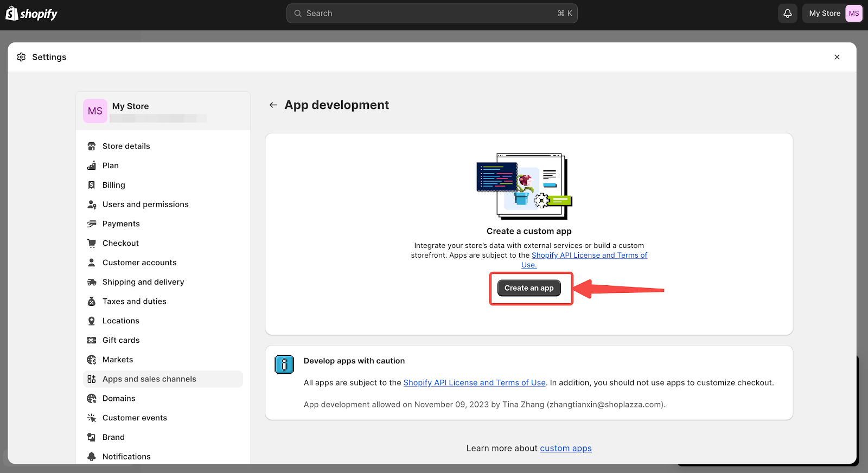Go to Locations settings
Viewport: 868px width, 473px height.
click(163, 321)
